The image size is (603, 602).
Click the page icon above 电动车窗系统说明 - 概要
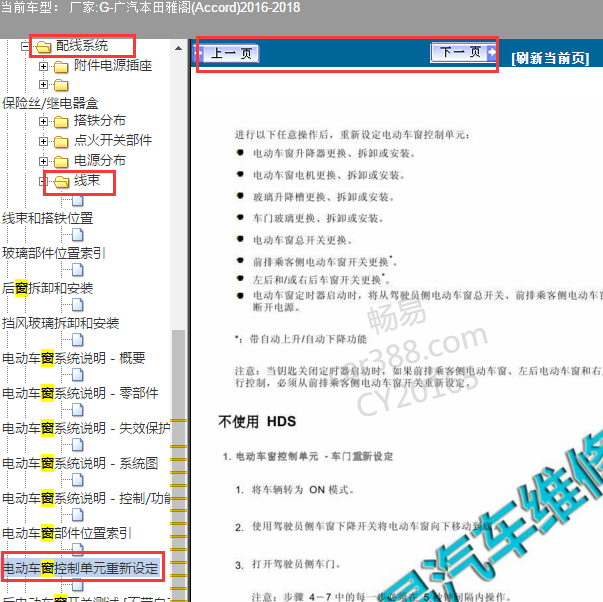(78, 340)
